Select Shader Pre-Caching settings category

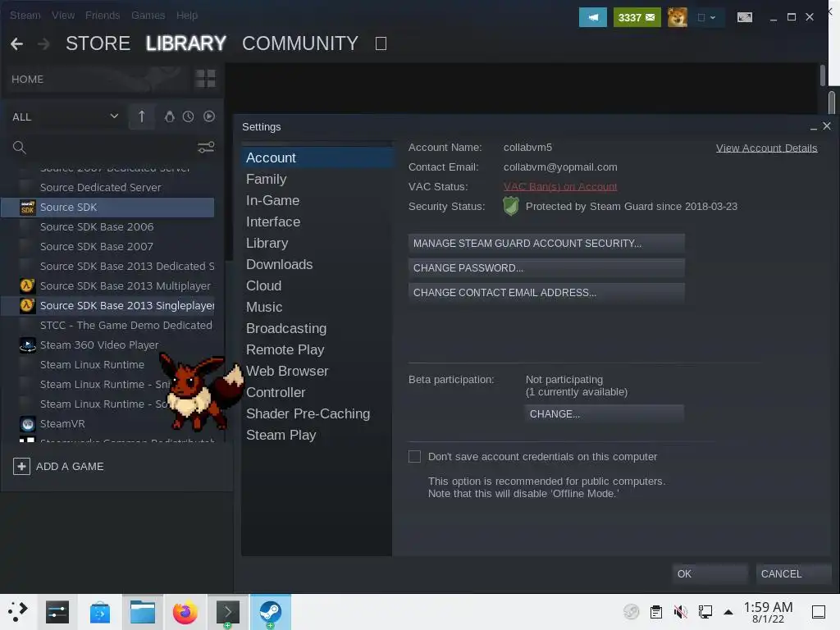tap(317, 414)
